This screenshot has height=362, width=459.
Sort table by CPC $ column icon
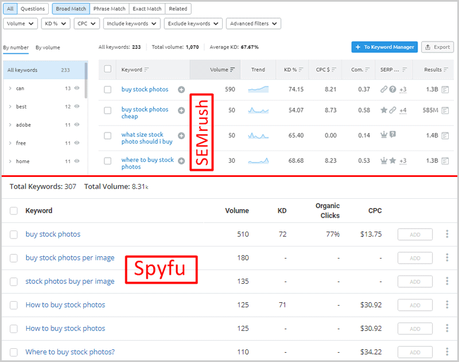tap(334, 70)
